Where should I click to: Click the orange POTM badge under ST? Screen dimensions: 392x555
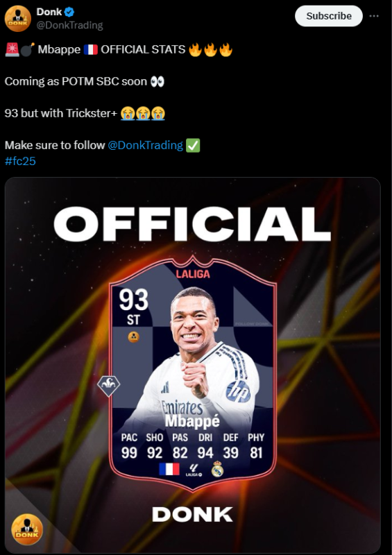133,336
